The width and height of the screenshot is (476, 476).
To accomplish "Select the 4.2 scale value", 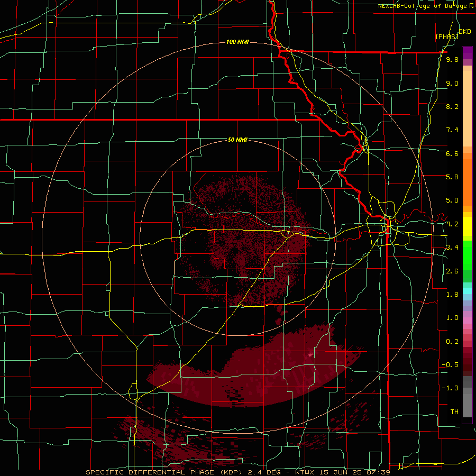I will pos(452,224).
